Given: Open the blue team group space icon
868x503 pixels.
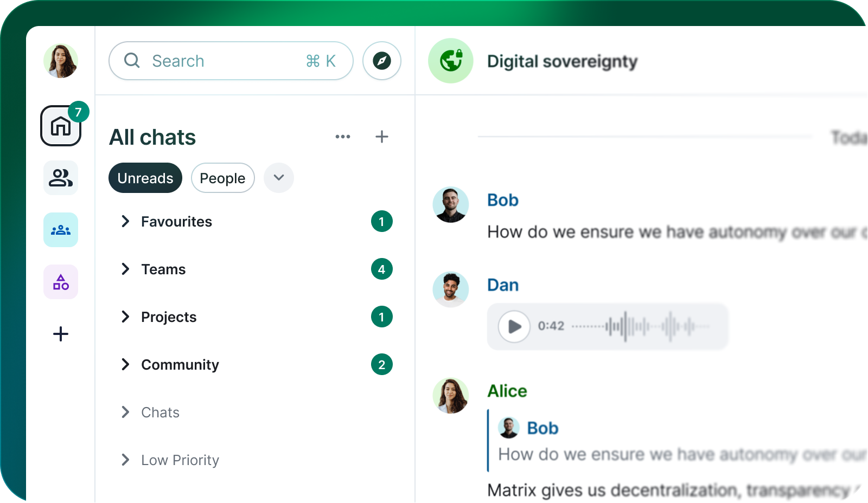Looking at the screenshot, I should pos(61,230).
